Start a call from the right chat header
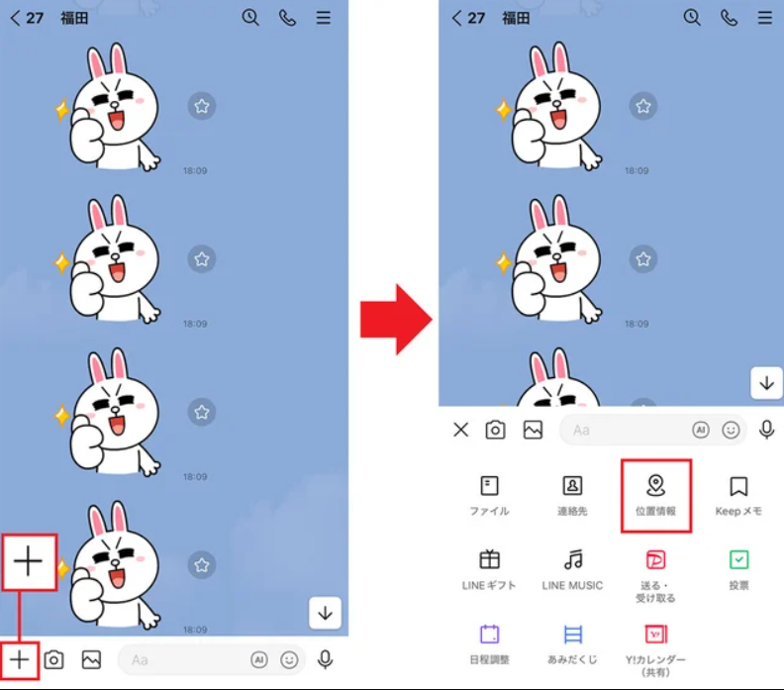This screenshot has width=784, height=690. click(x=729, y=18)
